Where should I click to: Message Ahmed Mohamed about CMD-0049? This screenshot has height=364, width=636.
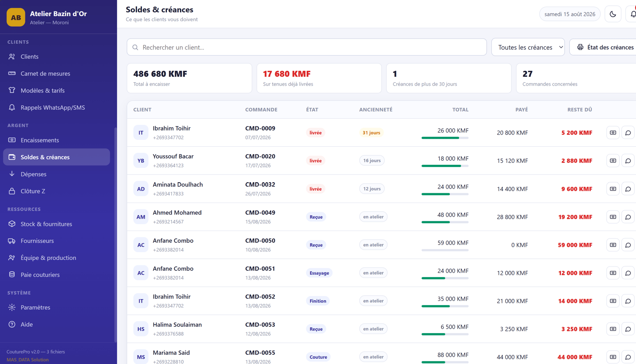coord(628,217)
